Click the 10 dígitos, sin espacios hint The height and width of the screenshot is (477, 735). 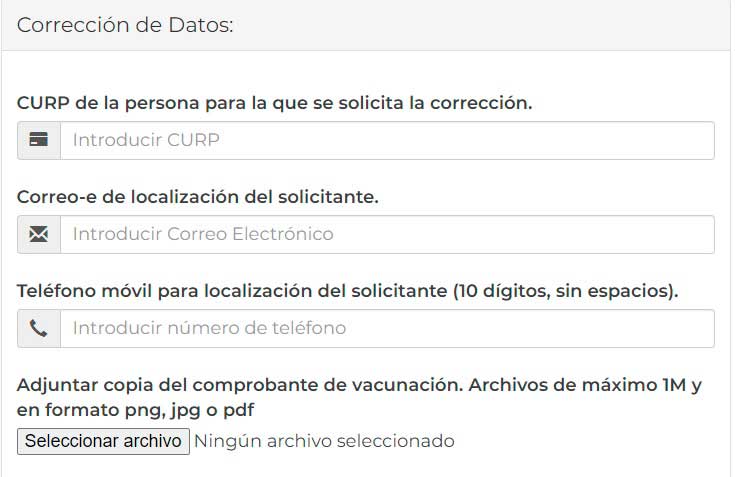click(x=565, y=291)
